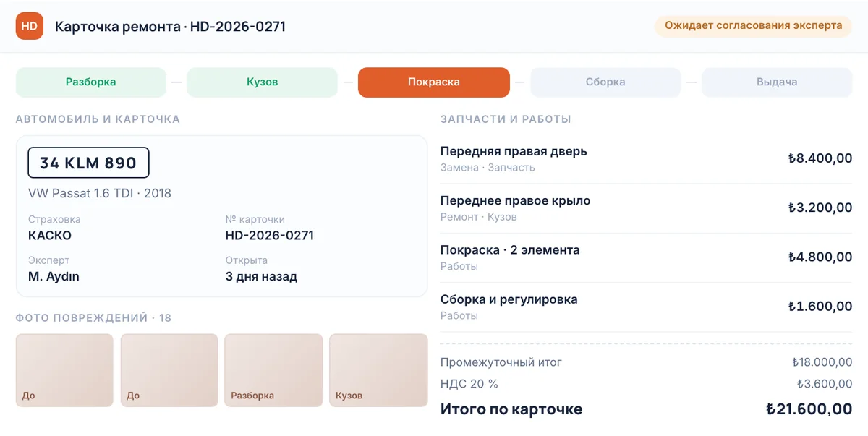Click the expert name M. Aydın

click(54, 276)
